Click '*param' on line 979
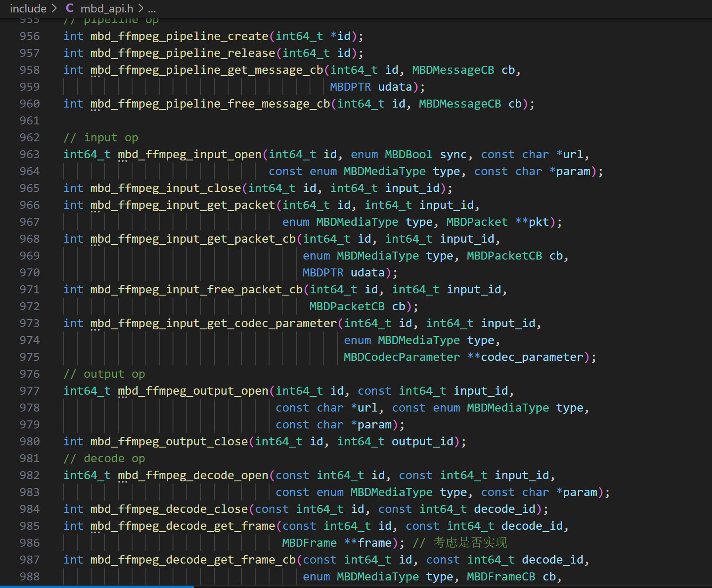 coord(371,424)
